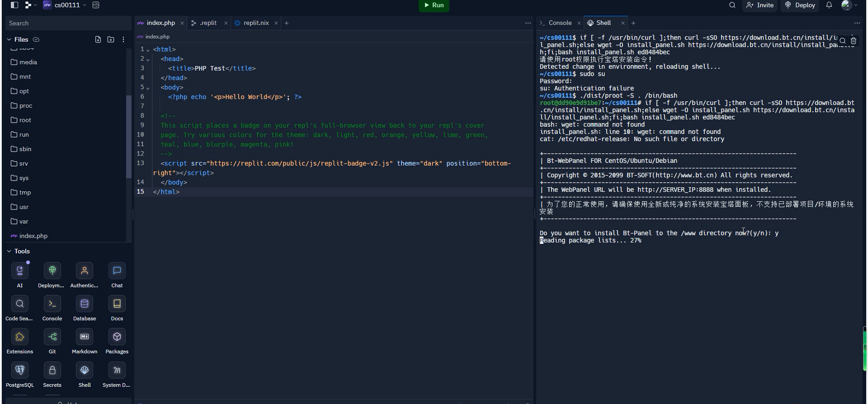Open the Secrets tool
Viewport: 868px width, 404px height.
[52, 371]
